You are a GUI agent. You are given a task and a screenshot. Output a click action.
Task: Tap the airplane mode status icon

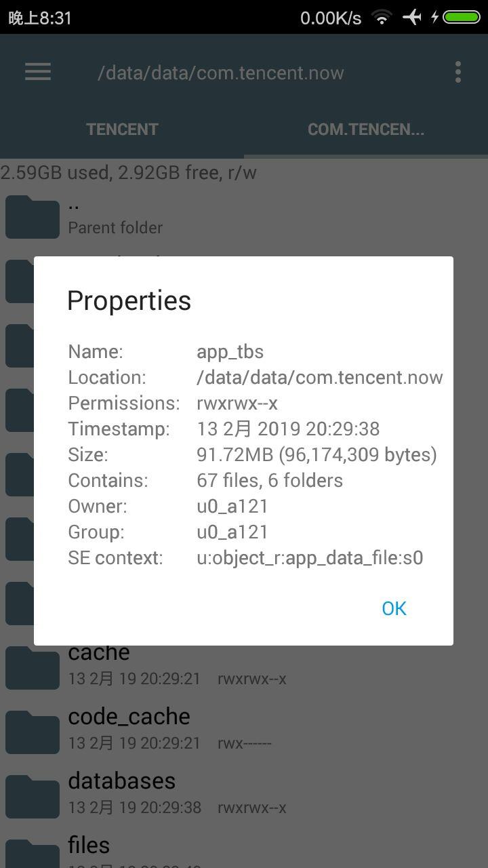point(411,17)
